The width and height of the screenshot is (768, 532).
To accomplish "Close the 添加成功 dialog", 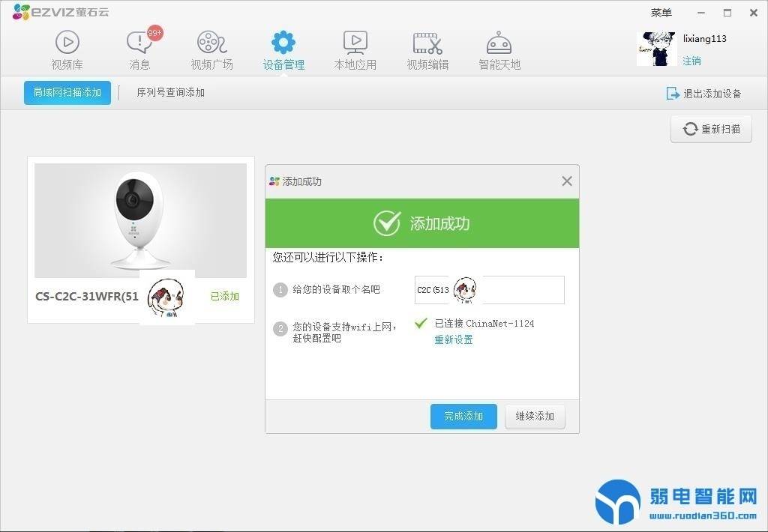I will pos(567,181).
